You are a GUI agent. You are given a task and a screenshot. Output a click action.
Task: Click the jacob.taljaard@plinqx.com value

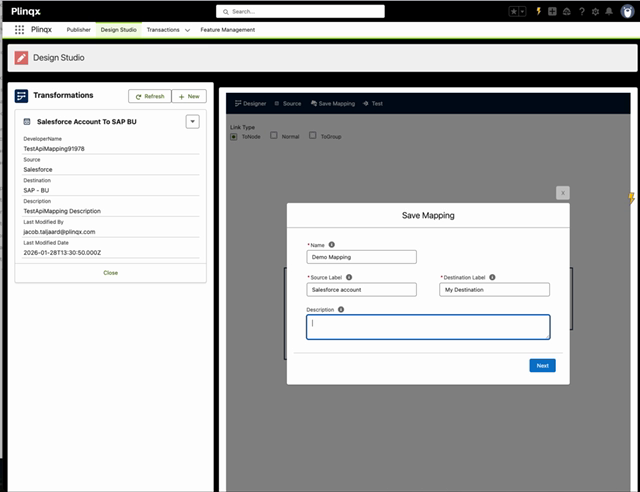click(59, 232)
